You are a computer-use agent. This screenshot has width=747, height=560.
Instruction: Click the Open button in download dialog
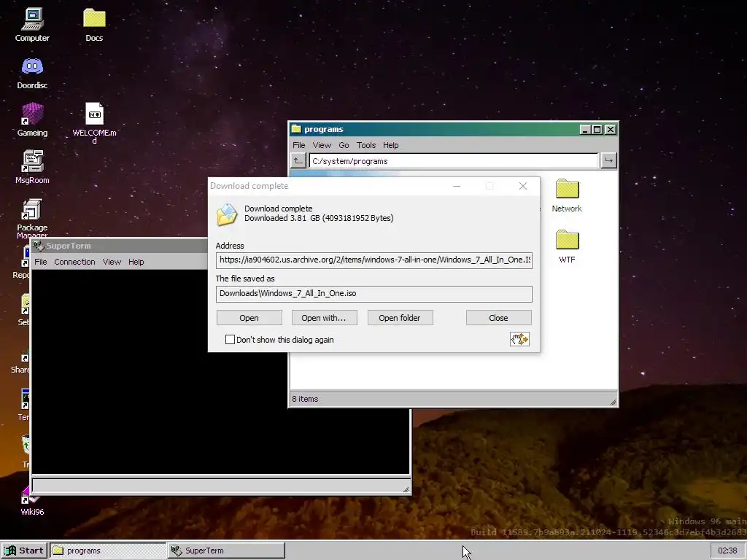pyautogui.click(x=249, y=318)
